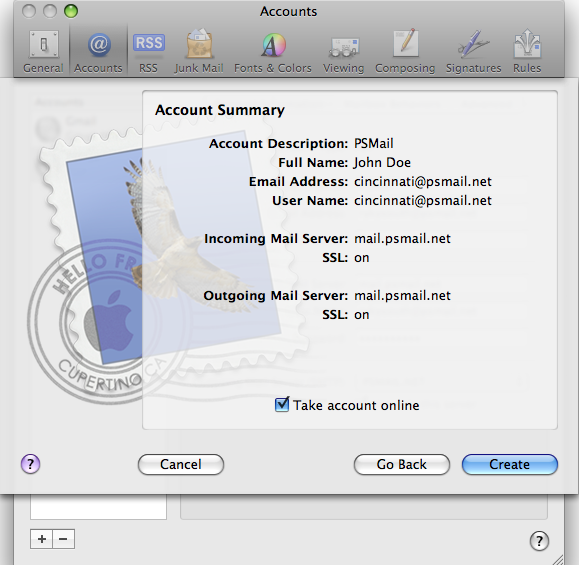Open help with purple question mark
This screenshot has height=565, width=579.
click(31, 464)
